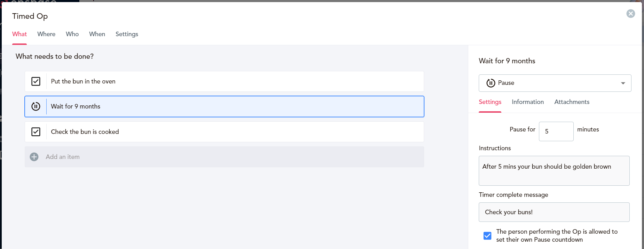
Task: Click the plus icon next to Add an item
Action: [x=34, y=157]
